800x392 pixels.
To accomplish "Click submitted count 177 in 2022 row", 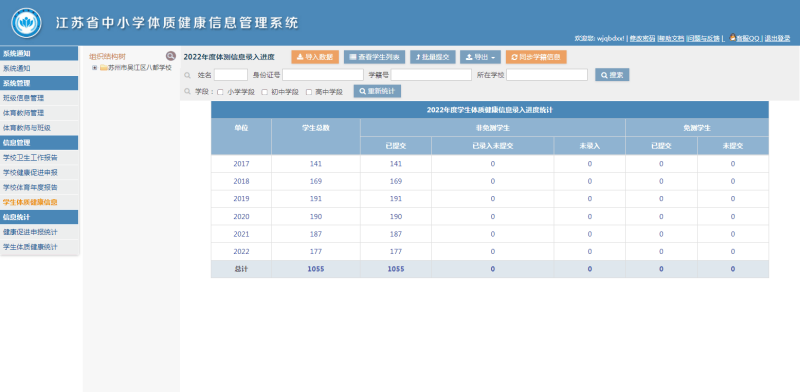I will click(396, 252).
